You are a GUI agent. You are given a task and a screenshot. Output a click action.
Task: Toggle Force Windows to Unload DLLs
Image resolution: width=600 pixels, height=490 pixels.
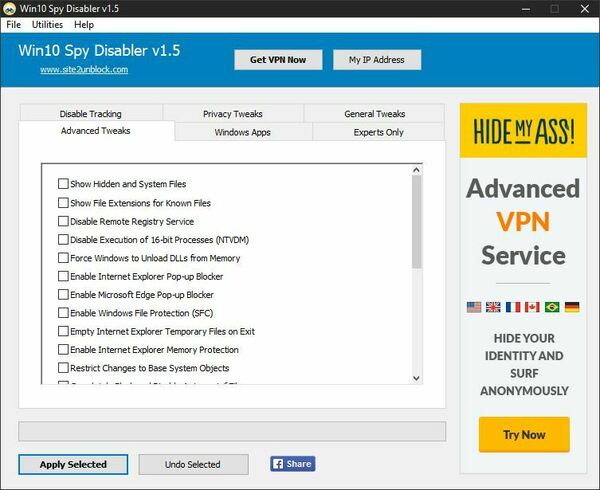[x=63, y=258]
